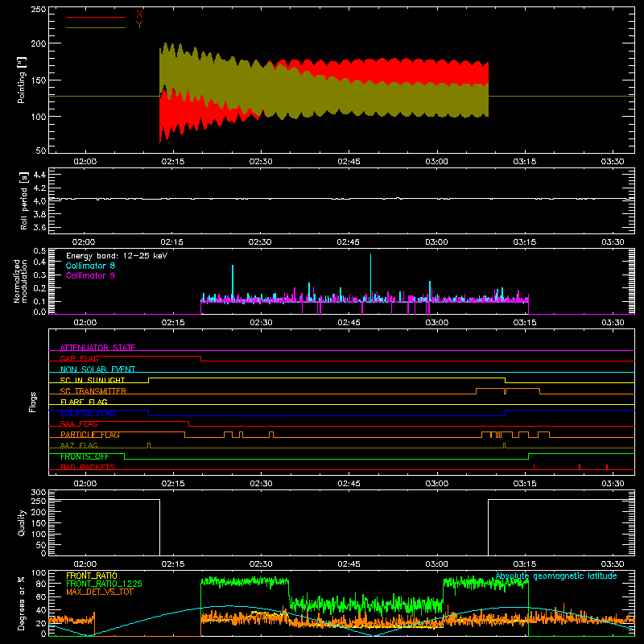Click the green FRONTS_OFF label
644x644 pixels.
point(85,456)
